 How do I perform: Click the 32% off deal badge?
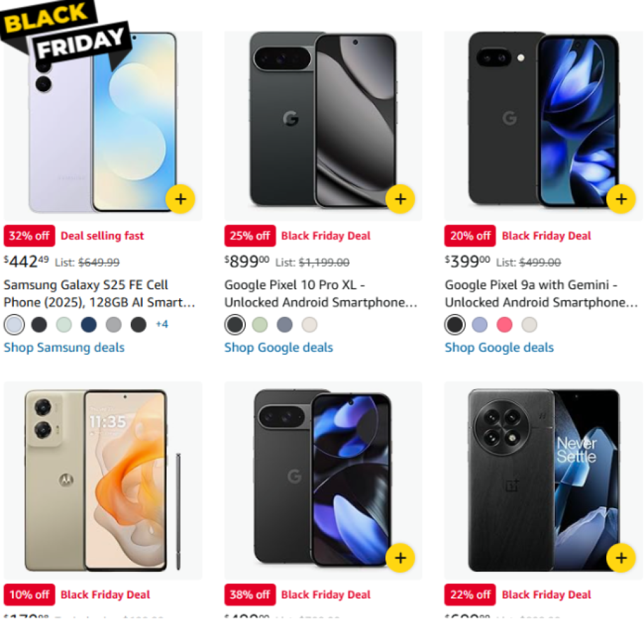tap(29, 236)
